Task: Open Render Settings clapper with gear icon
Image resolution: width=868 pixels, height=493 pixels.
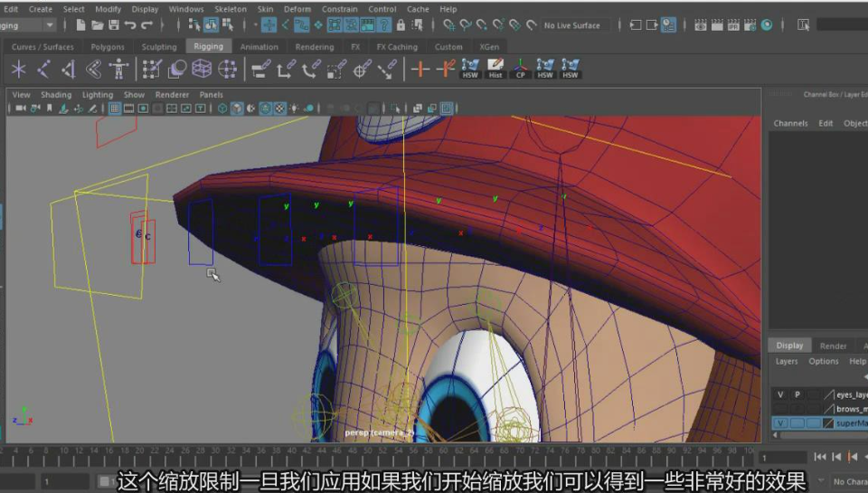Action: tap(750, 25)
